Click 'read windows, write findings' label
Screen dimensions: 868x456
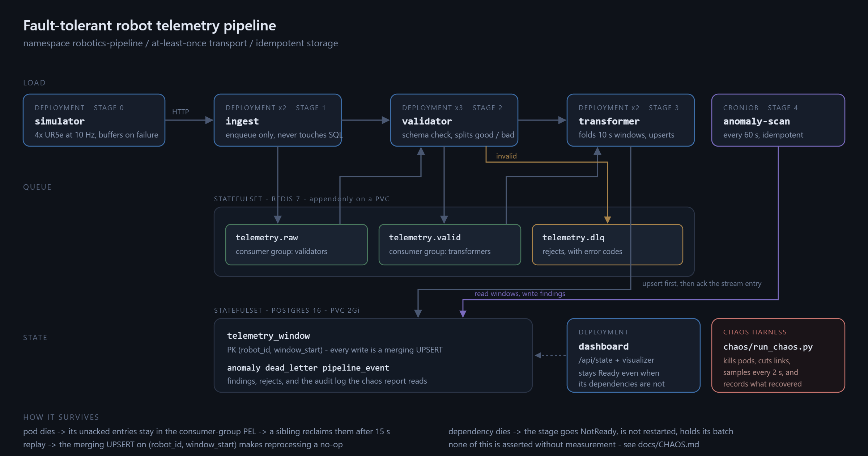coord(520,294)
